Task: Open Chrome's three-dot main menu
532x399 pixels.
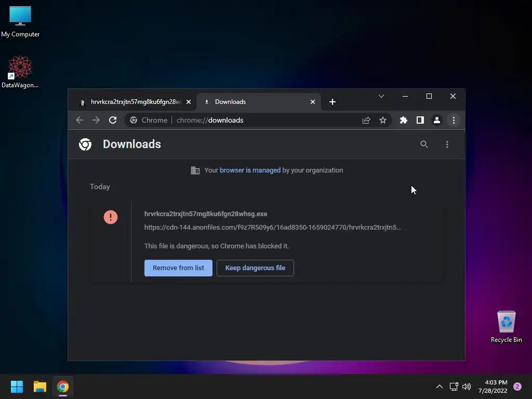Action: [x=454, y=120]
